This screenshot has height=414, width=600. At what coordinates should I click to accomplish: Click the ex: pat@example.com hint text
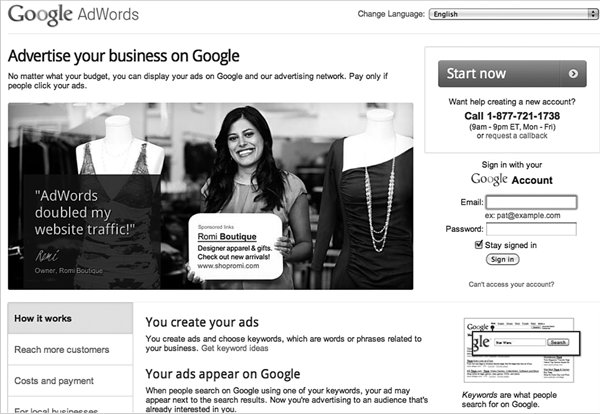pos(522,215)
